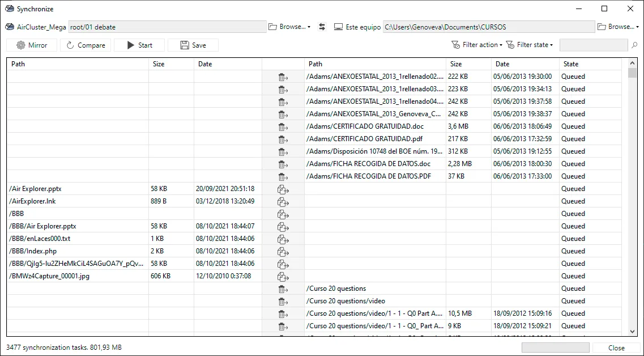Click copy action icon for BMWz4Capture_00001.jpg
644x356 pixels.
283,276
